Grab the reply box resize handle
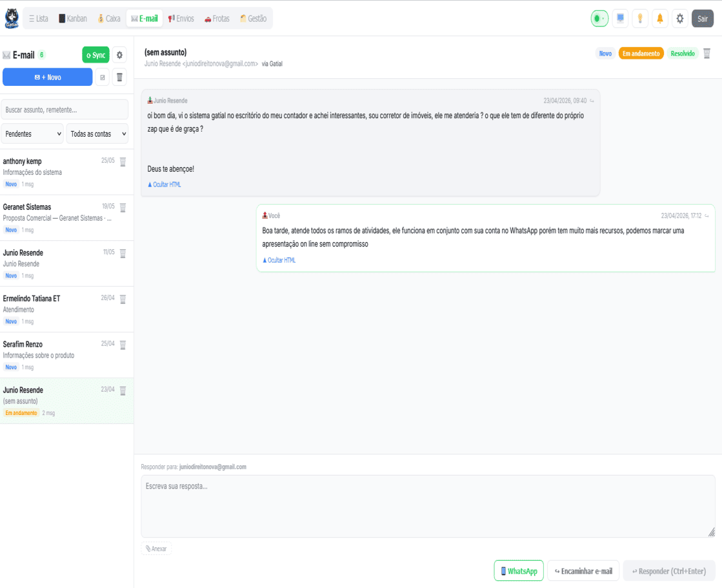722x588 pixels. click(x=712, y=532)
